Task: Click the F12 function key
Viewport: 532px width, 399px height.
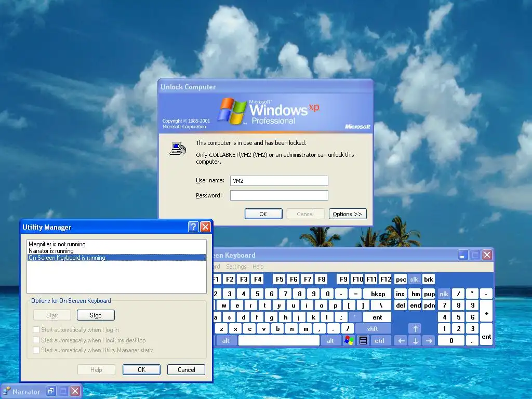Action: tap(386, 279)
